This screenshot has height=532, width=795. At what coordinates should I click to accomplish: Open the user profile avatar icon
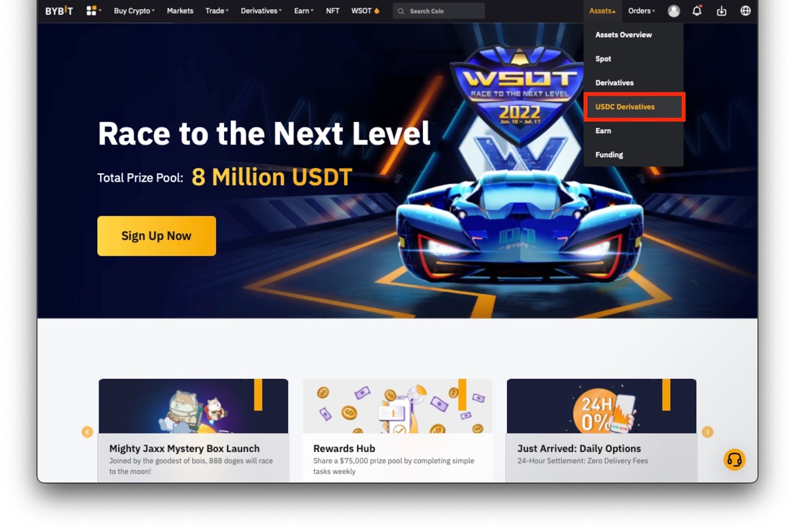point(674,11)
